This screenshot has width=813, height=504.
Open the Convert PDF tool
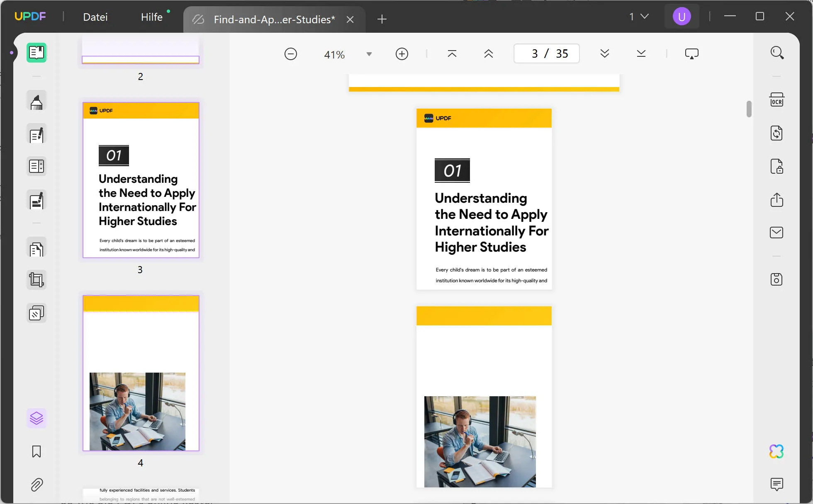pyautogui.click(x=777, y=133)
